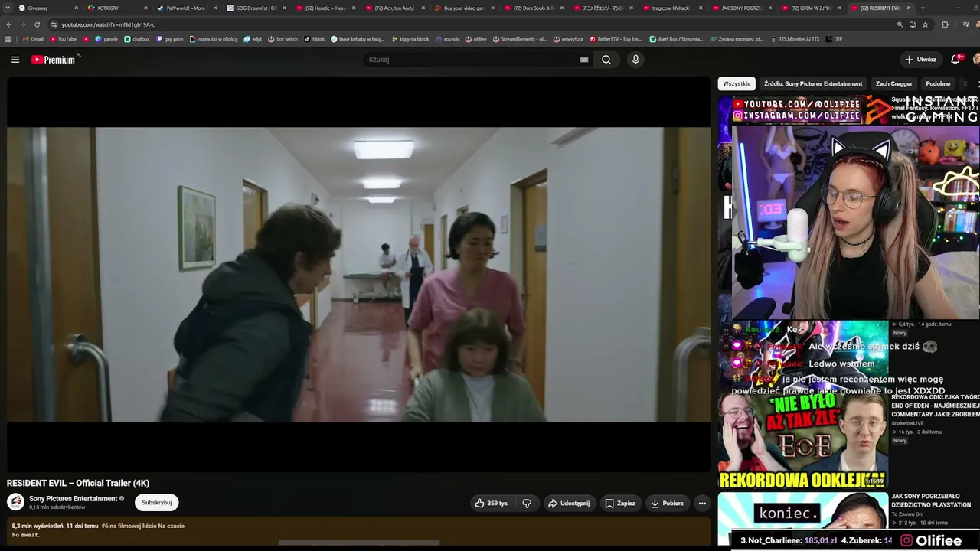Open the Alert Box / Streamlabs bookmark
This screenshot has width=980, height=551.
pyautogui.click(x=676, y=39)
